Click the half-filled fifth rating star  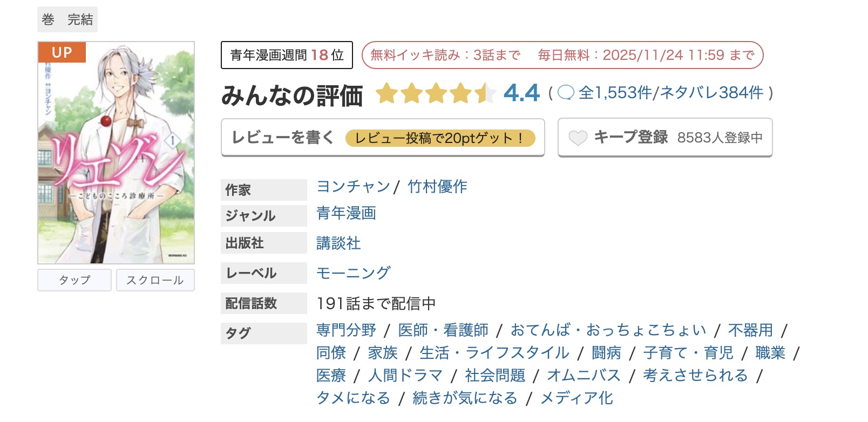tap(486, 93)
